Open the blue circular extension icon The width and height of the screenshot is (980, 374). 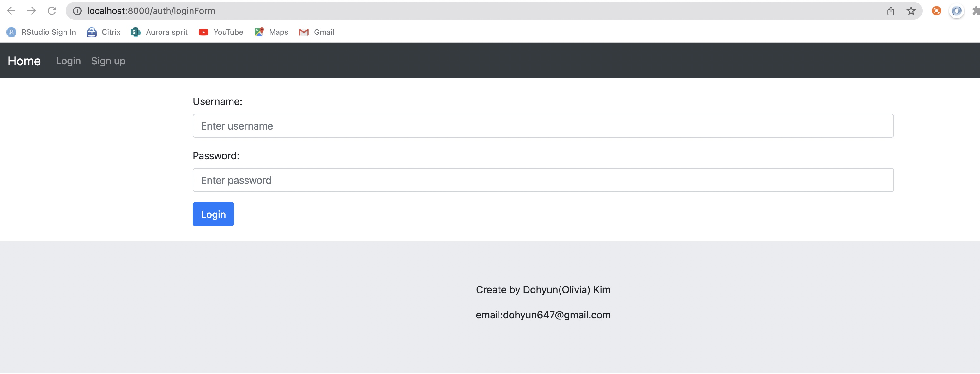[956, 11]
